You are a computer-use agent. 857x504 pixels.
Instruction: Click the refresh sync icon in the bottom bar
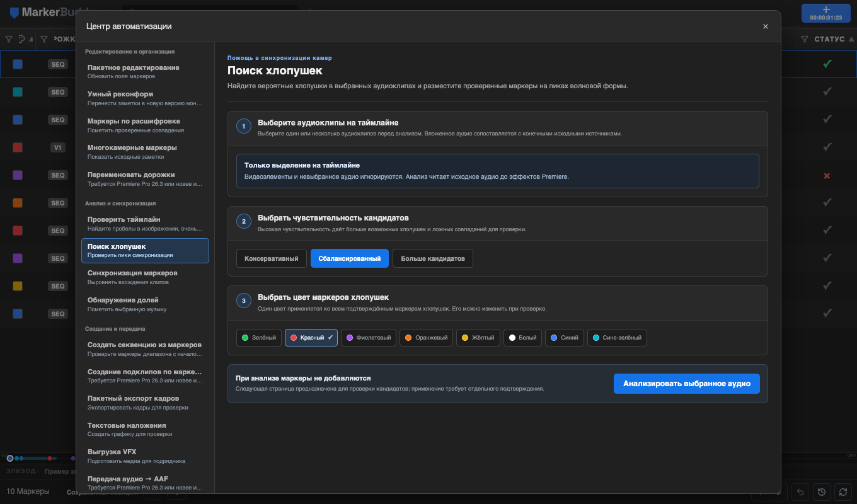(x=842, y=491)
